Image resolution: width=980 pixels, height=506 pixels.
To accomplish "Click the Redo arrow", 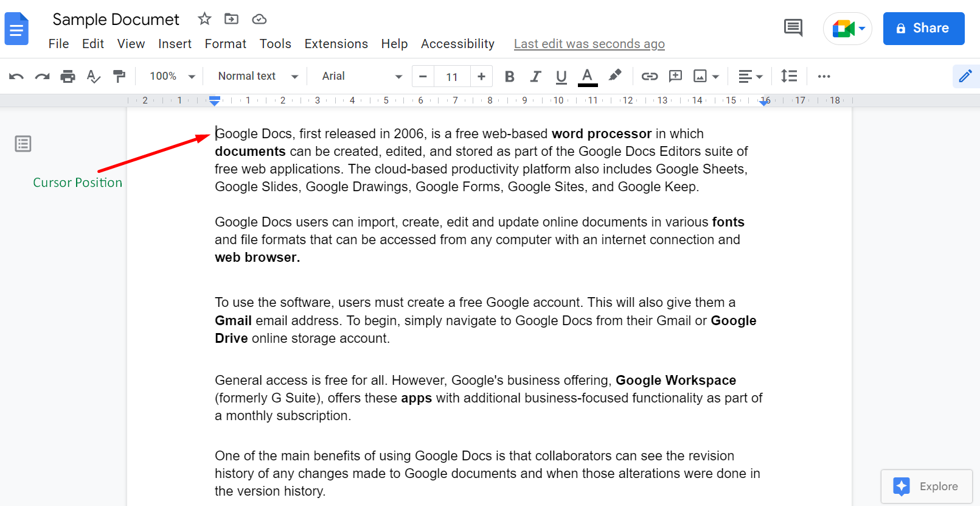I will (x=42, y=76).
